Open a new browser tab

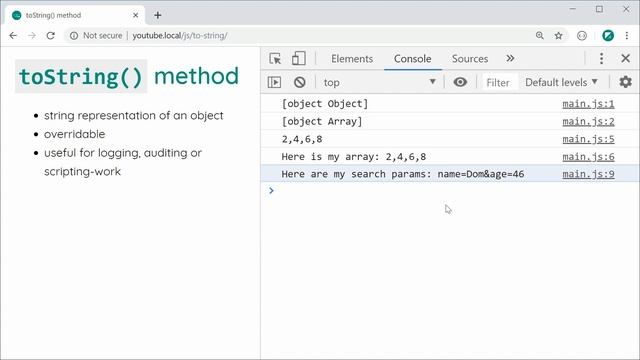click(158, 16)
